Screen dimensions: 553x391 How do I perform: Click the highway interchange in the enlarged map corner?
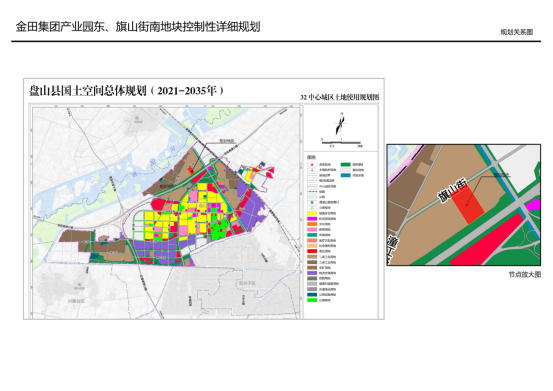[x=532, y=241]
